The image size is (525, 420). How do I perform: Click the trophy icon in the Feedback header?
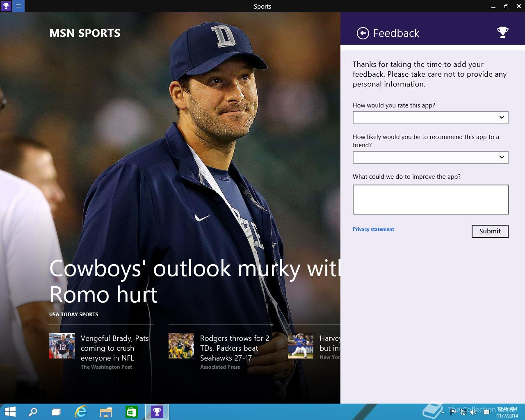[x=502, y=32]
